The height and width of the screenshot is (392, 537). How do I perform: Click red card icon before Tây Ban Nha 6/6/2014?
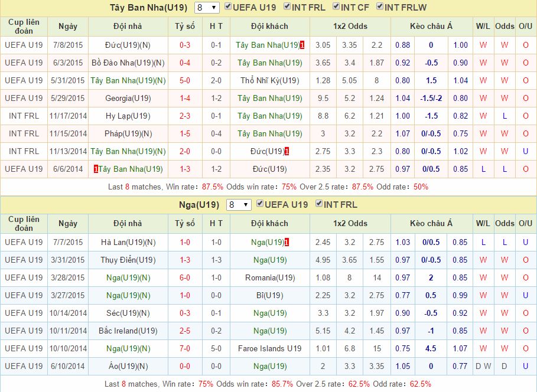(96, 169)
